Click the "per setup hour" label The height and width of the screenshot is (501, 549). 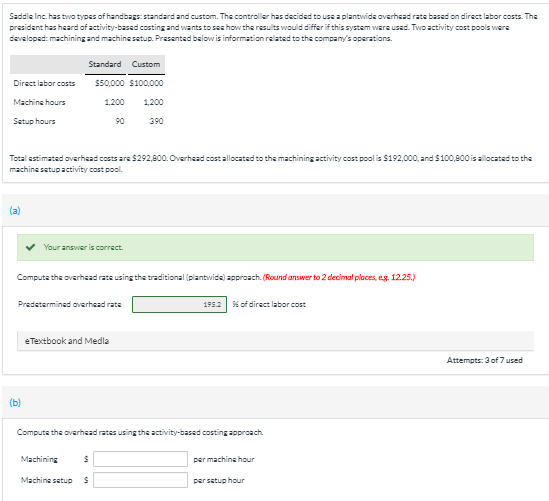[x=219, y=480]
